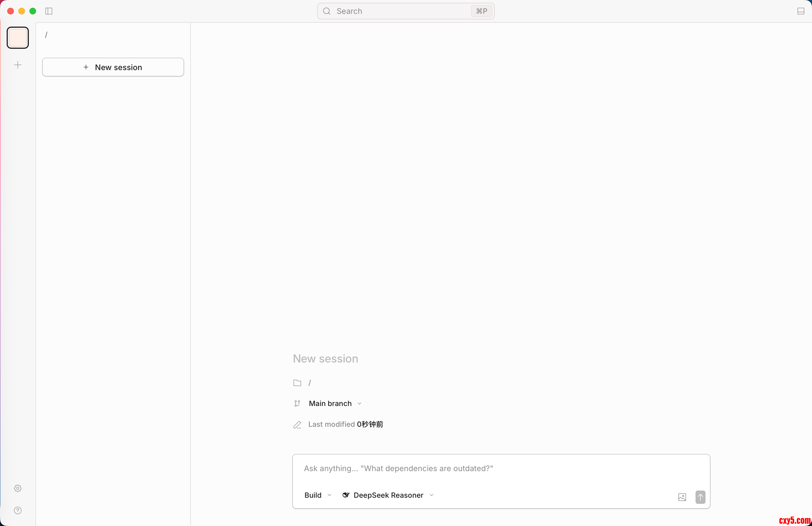Image resolution: width=812 pixels, height=526 pixels.
Task: Click the pencil icon near Last modified
Action: pyautogui.click(x=297, y=424)
